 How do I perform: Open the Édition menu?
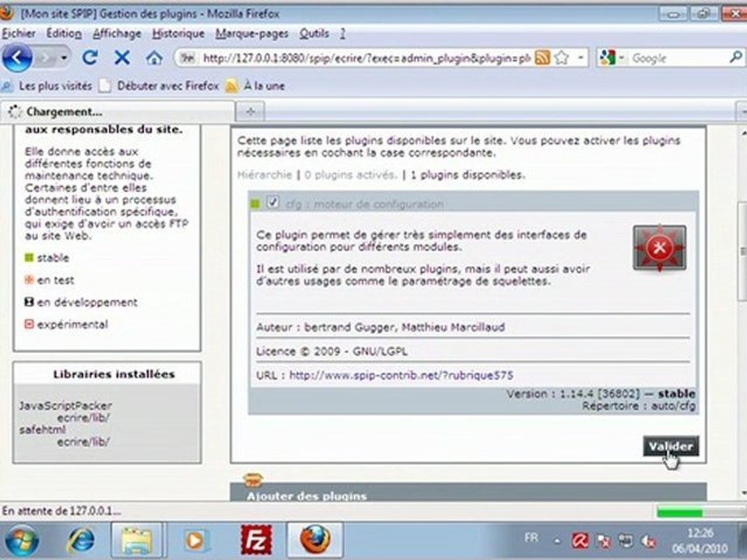(x=64, y=33)
